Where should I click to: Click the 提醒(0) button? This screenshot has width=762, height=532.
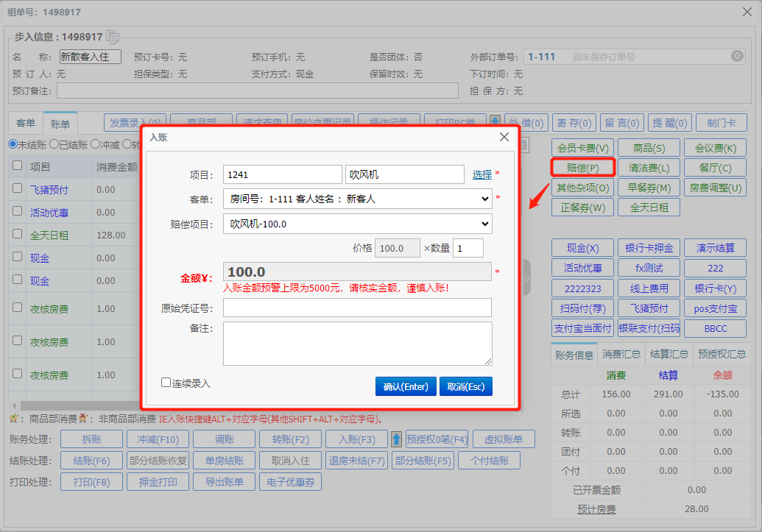670,123
